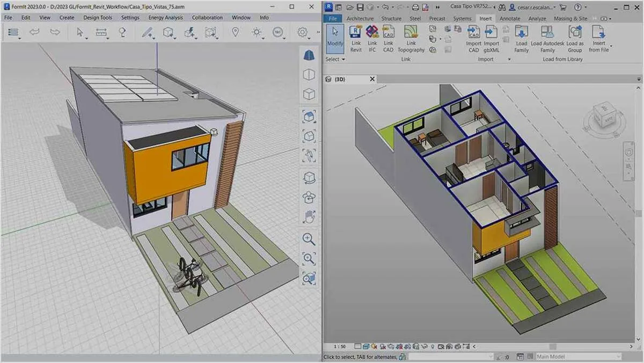Screen dimensions: 644x363
Task: Toggle the perspective view button in the FormIt side toolbar
Action: [309, 55]
